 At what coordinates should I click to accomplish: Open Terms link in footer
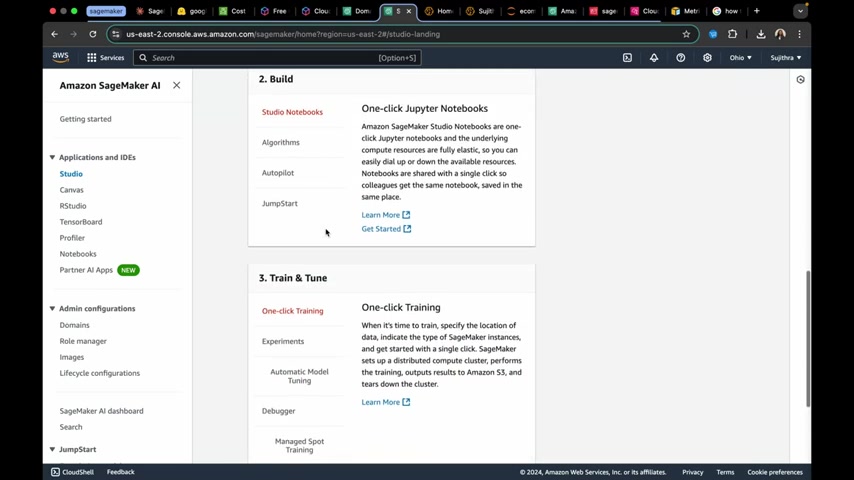[x=725, y=472]
